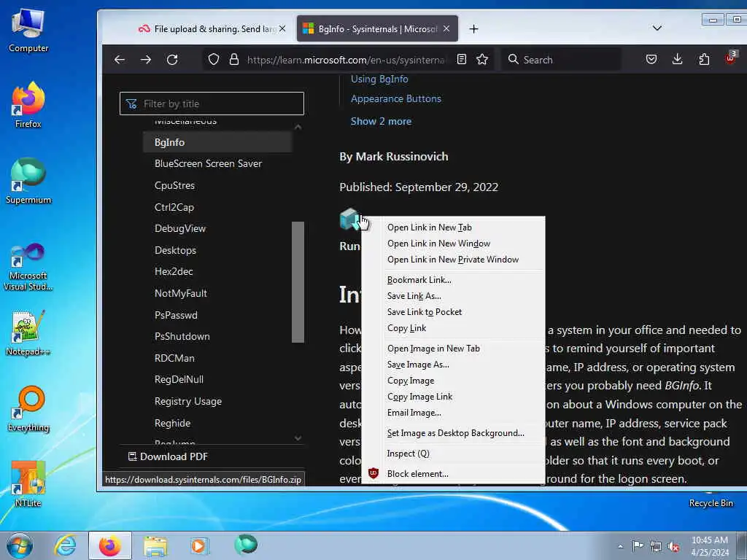Choose Open Link in New Private Window
Viewport: 747px width, 560px height.
452,260
